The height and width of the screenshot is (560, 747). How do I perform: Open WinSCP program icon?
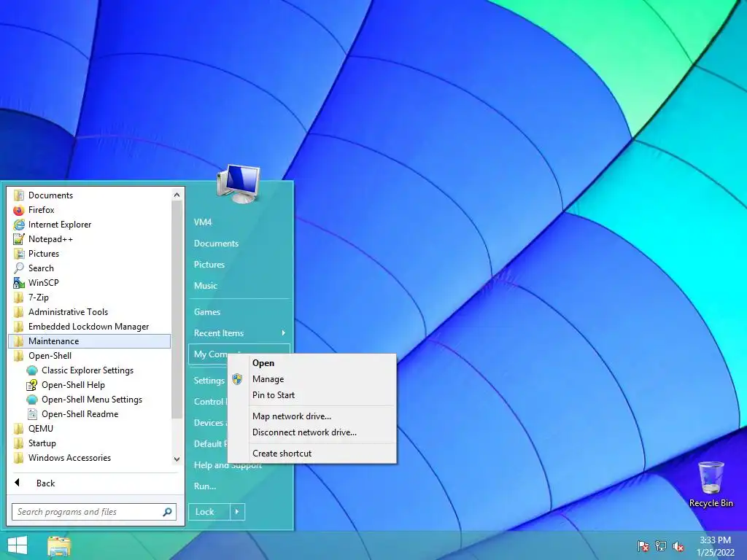(18, 283)
